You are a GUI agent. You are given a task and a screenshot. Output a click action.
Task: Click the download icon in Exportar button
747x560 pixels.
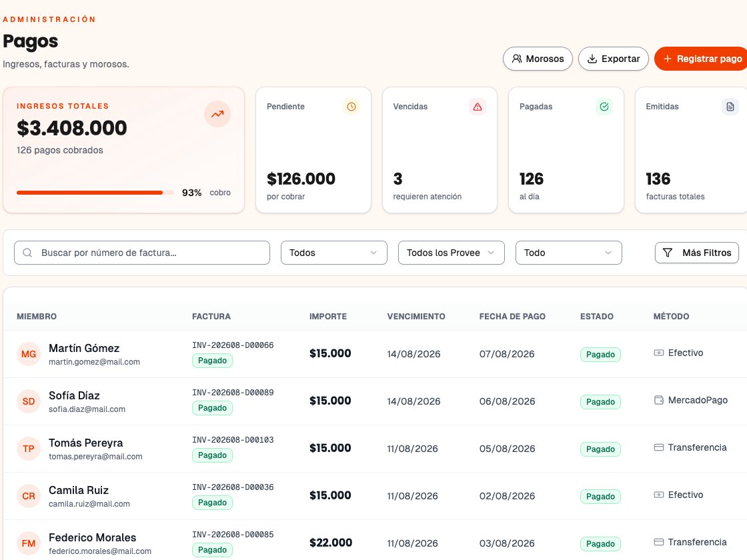click(x=592, y=59)
